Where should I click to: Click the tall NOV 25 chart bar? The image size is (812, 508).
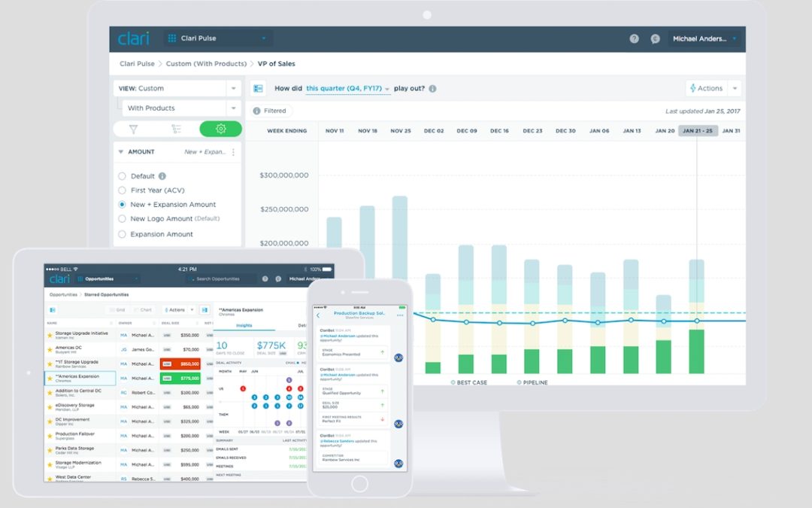[x=400, y=239]
